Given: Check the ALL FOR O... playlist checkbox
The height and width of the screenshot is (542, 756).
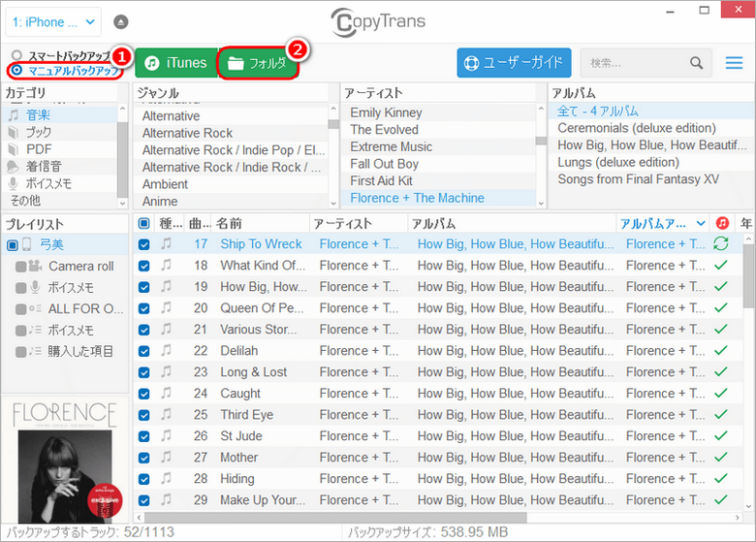Looking at the screenshot, I should coord(20,309).
